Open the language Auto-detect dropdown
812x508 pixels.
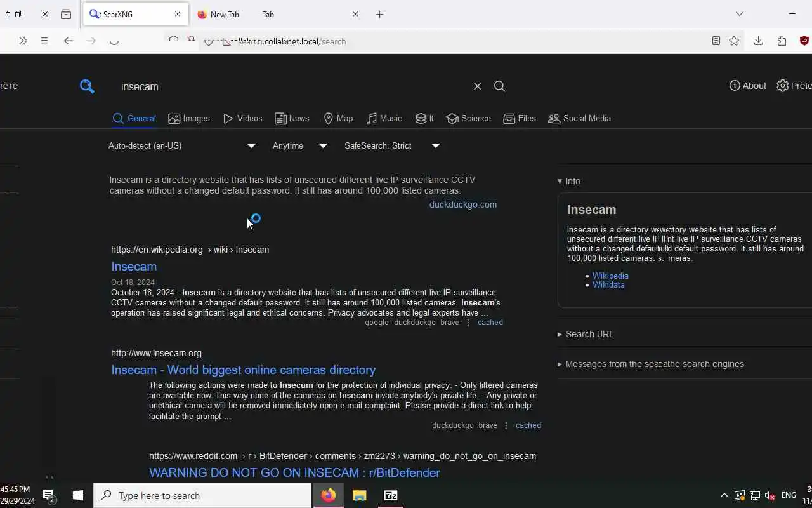pyautogui.click(x=182, y=145)
